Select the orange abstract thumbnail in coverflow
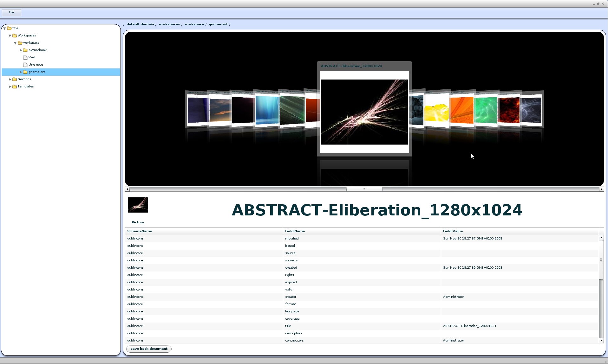The width and height of the screenshot is (608, 364). click(x=461, y=110)
